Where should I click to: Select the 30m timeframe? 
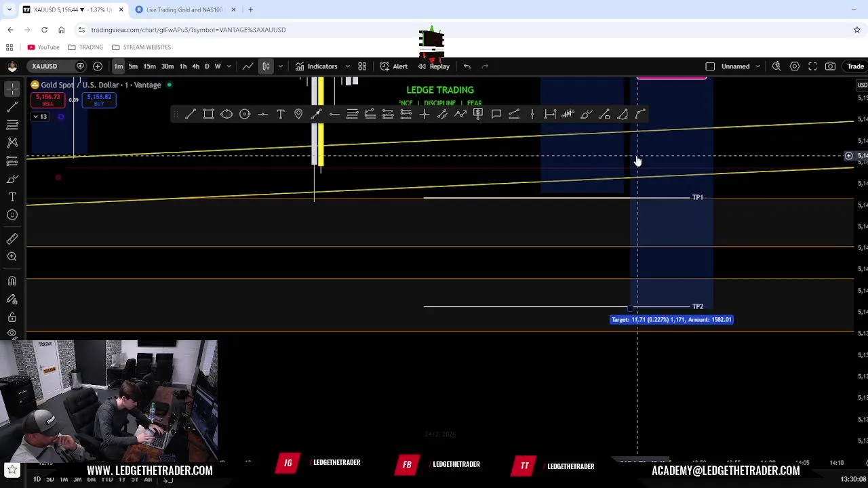pos(167,66)
